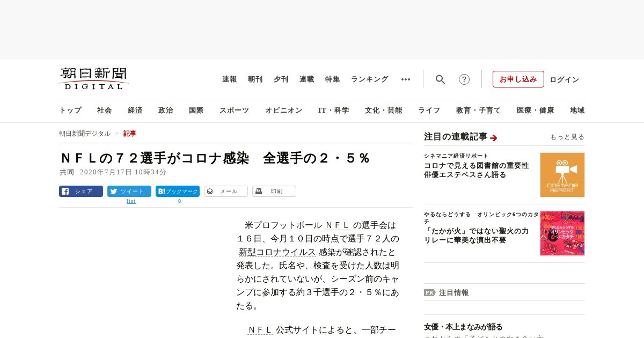
Task: Go to the IT・科学 section
Action: pos(334,111)
